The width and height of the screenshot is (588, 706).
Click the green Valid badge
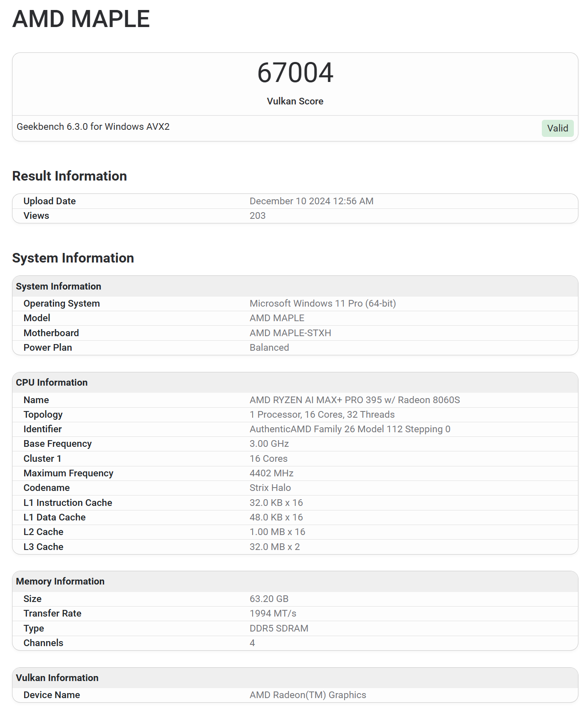(557, 128)
